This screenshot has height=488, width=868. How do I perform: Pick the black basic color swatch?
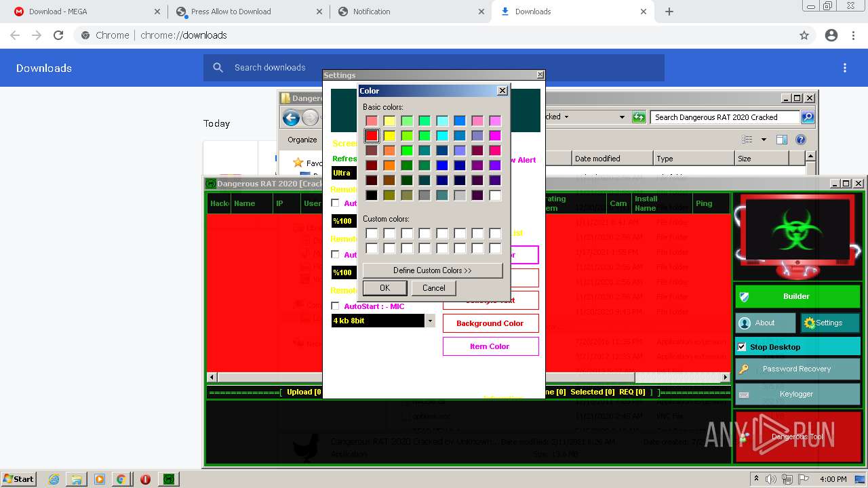pos(372,195)
